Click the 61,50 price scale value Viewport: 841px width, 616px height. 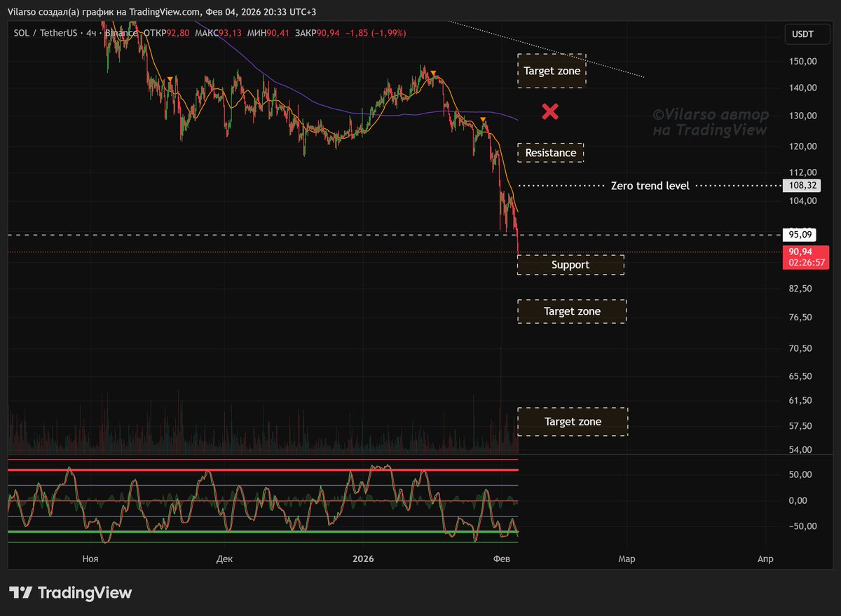[x=800, y=401]
